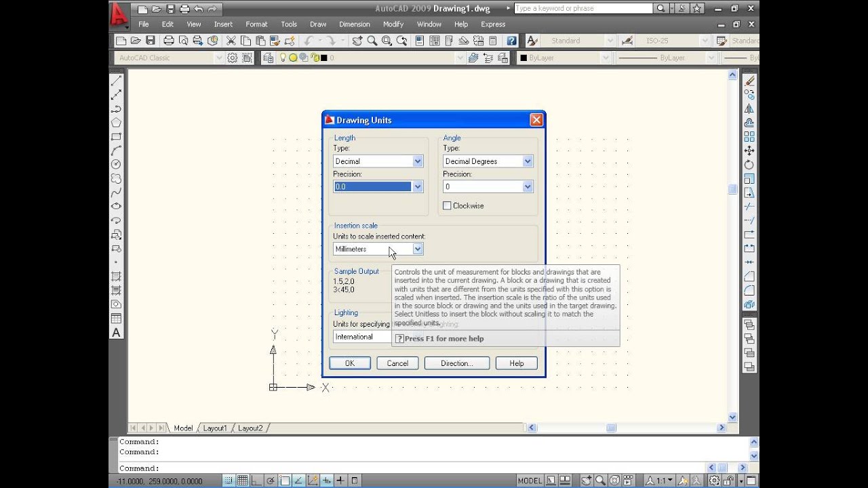
Task: Select the Erase tool
Action: [x=749, y=81]
